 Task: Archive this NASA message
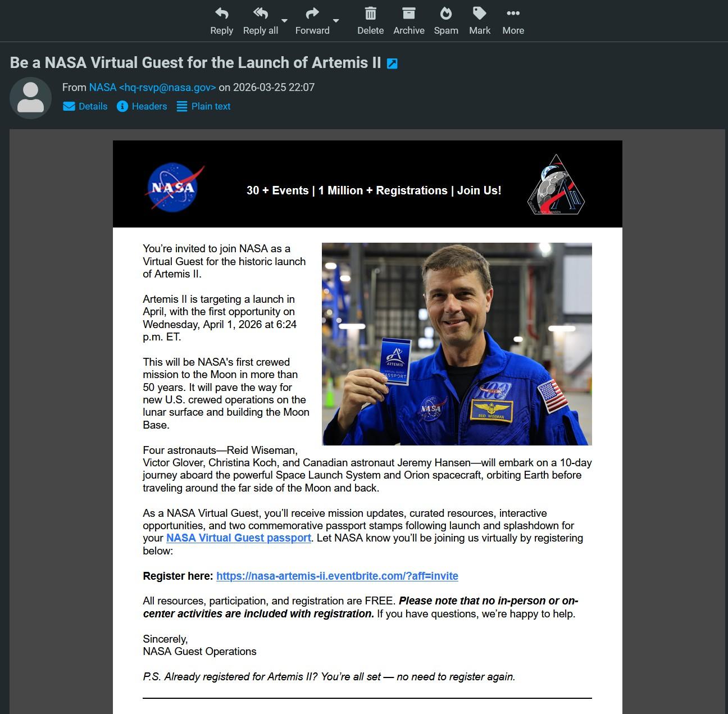[408, 21]
